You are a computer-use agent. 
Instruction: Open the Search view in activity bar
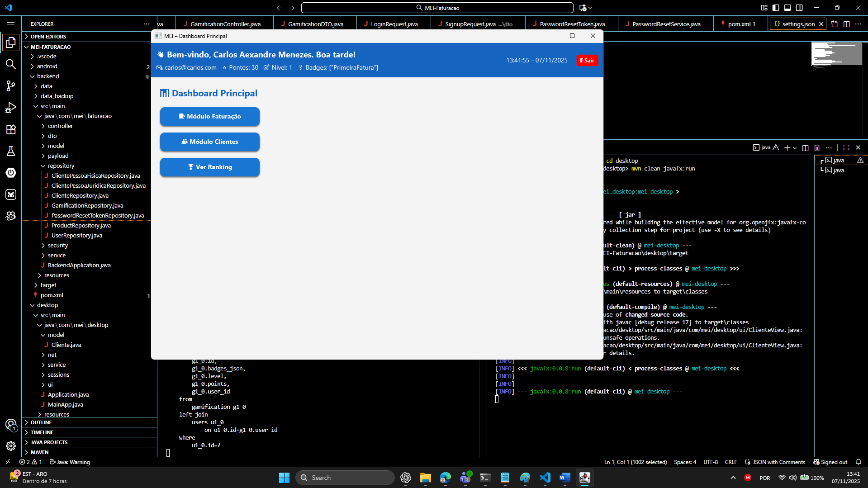11,64
